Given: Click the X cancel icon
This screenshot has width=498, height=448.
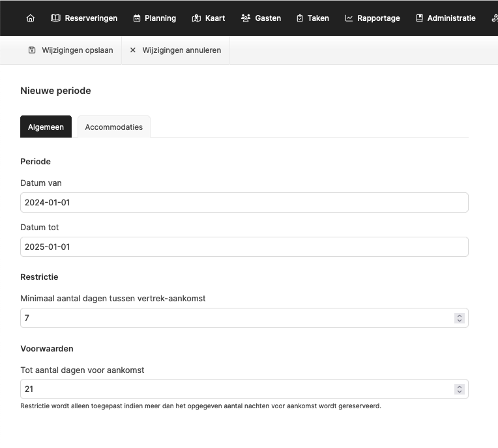Looking at the screenshot, I should coord(133,50).
